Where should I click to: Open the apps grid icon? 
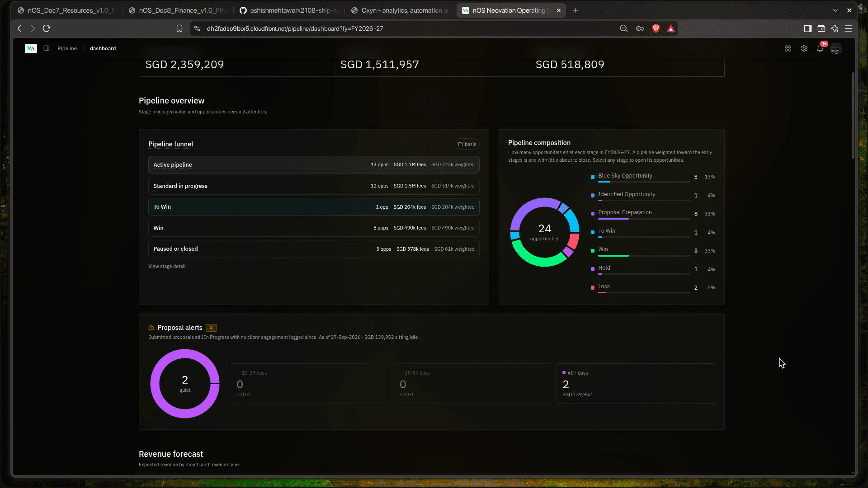(x=788, y=48)
